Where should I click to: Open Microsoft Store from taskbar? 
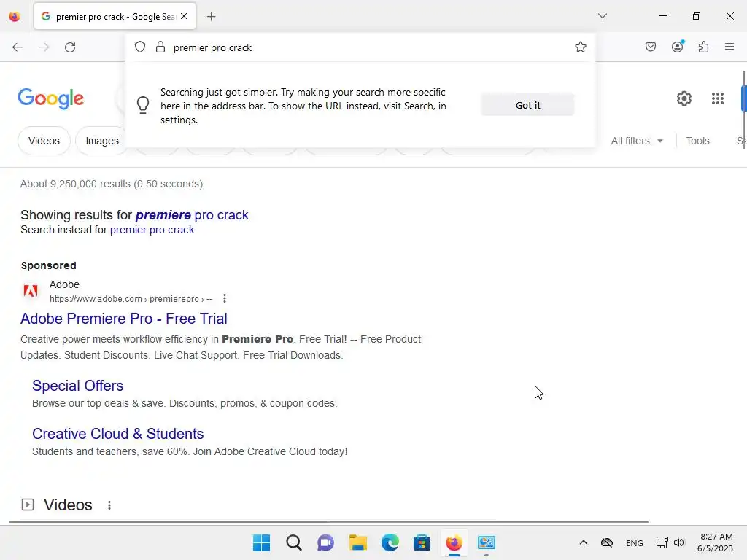pos(422,542)
